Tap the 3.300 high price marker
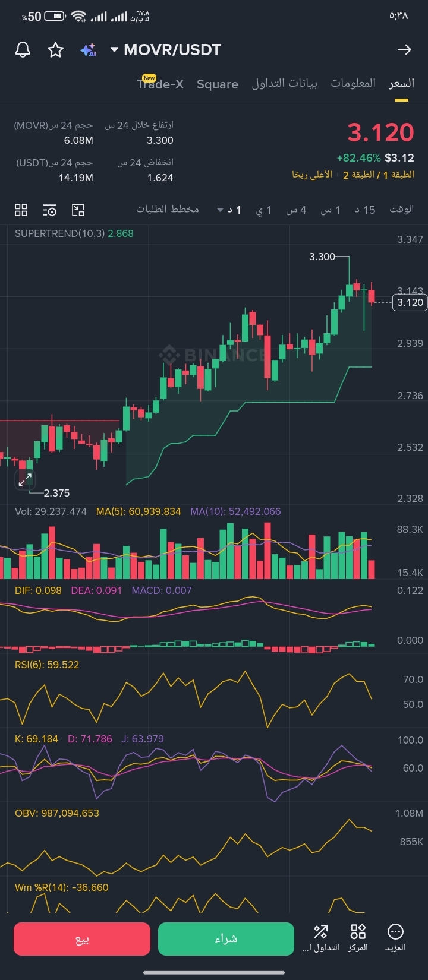The height and width of the screenshot is (980, 428). click(x=322, y=257)
